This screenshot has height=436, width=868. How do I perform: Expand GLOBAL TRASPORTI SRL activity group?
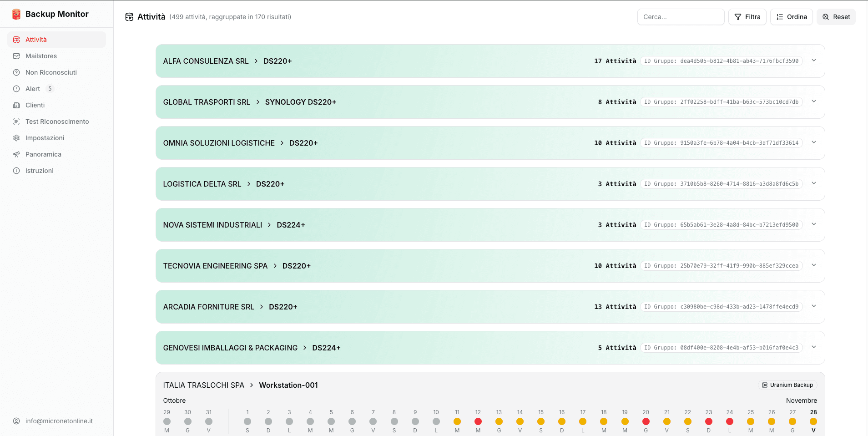(814, 101)
